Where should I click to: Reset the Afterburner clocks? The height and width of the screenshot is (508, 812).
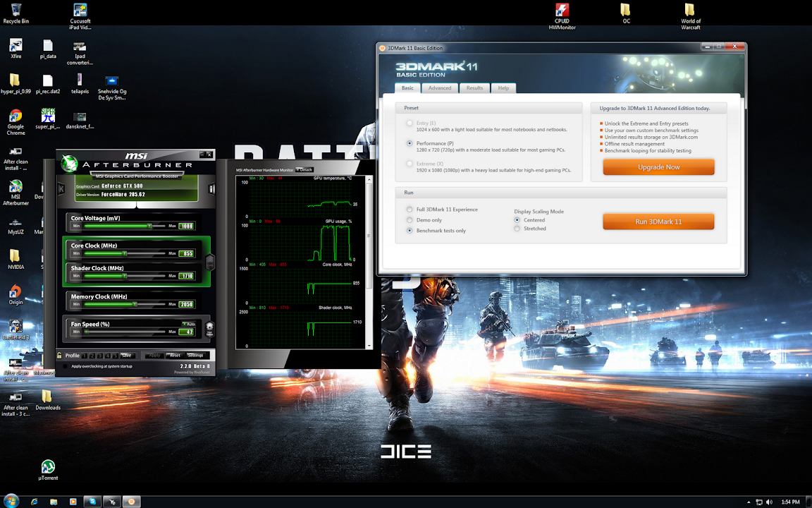(175, 356)
